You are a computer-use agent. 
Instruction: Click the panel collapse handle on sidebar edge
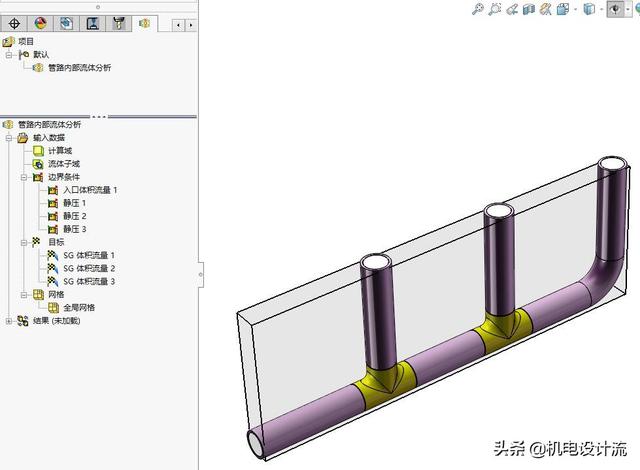click(200, 275)
